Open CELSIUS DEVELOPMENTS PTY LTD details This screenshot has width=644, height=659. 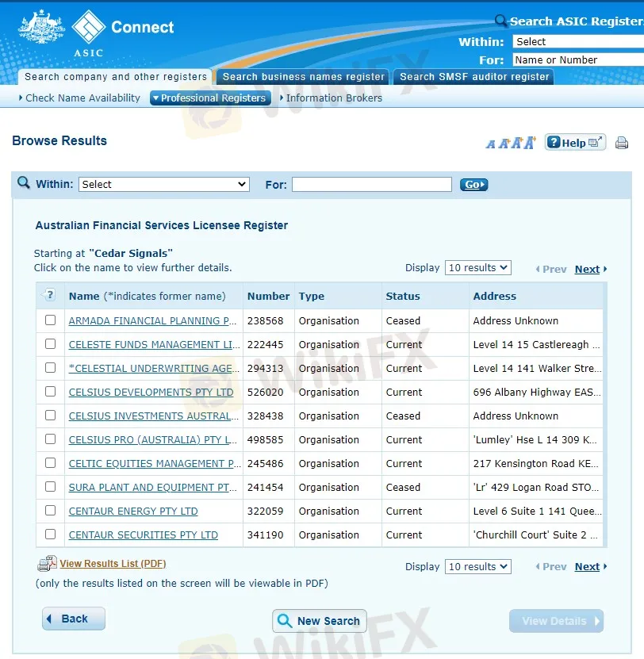click(151, 392)
